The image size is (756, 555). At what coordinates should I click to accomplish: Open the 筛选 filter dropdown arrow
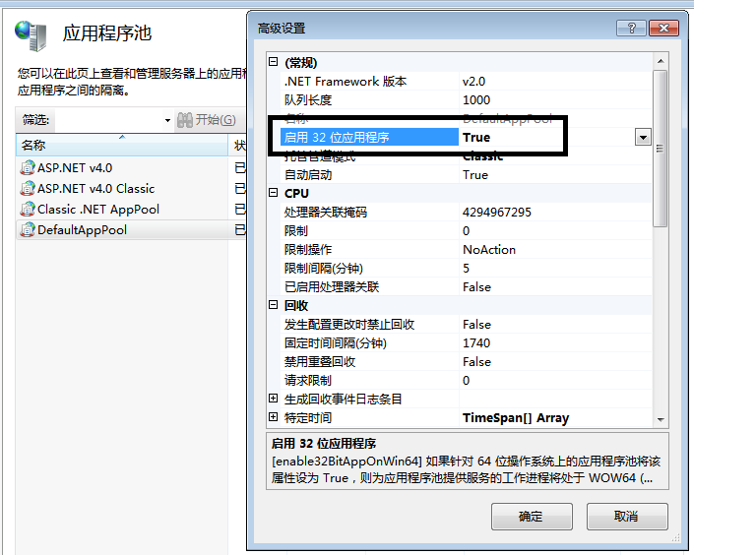(167, 120)
